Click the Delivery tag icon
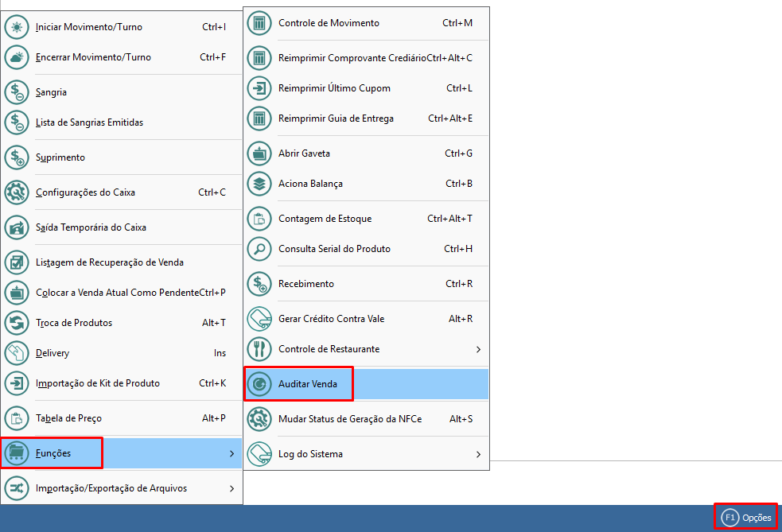Viewport: 782px width, 532px height. point(17,353)
